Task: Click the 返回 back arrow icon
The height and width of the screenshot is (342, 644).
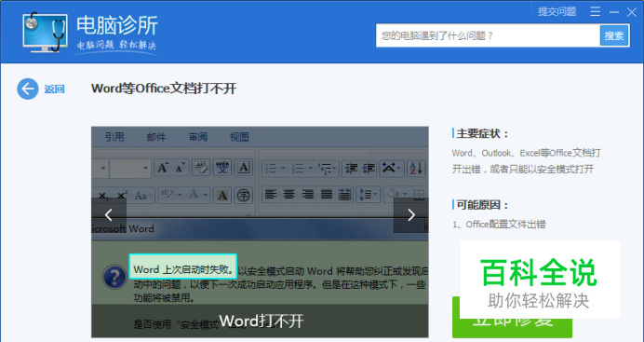Action: pyautogui.click(x=28, y=89)
